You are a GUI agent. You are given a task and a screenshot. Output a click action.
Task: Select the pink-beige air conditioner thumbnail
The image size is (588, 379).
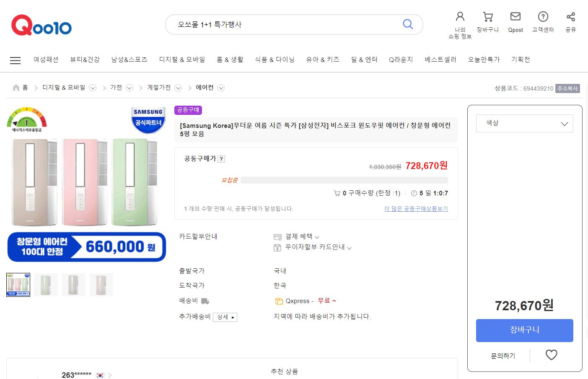[x=101, y=285]
